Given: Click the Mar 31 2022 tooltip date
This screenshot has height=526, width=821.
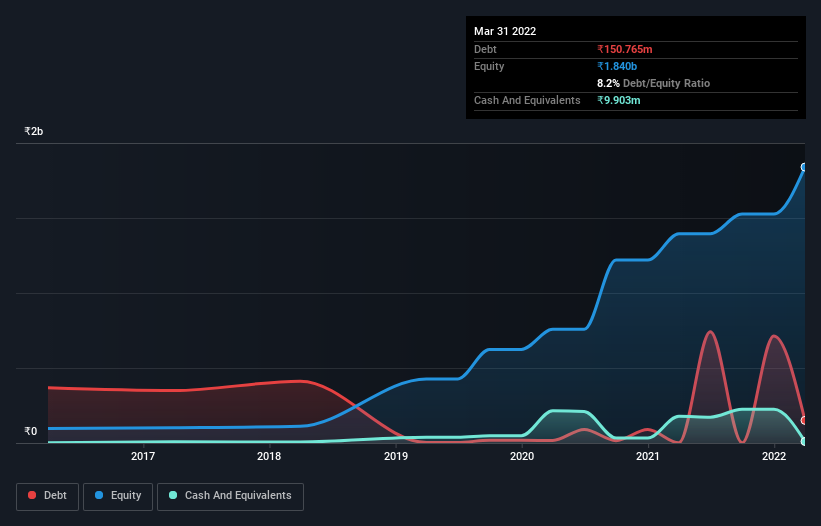Looking at the screenshot, I should pyautogui.click(x=505, y=31).
